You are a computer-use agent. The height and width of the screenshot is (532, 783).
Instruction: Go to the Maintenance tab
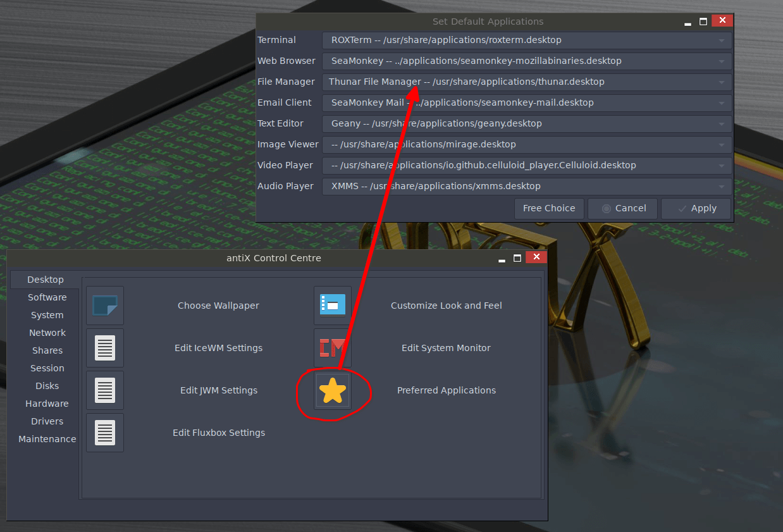pos(47,439)
